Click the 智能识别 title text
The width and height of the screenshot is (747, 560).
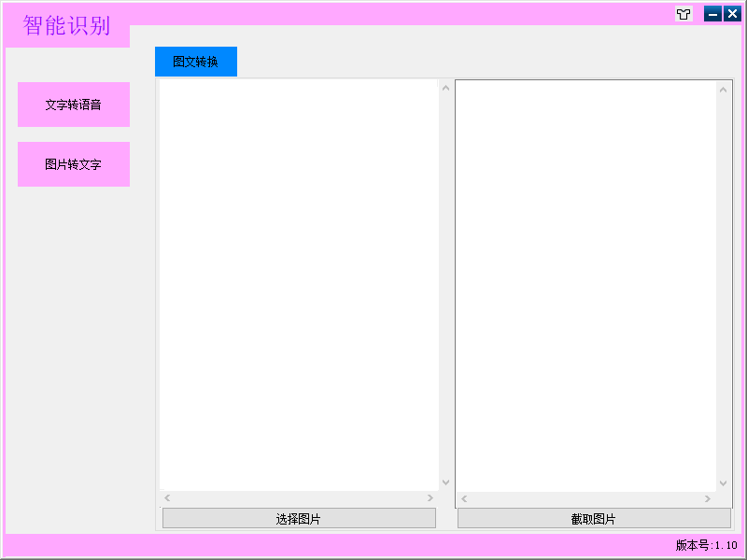point(67,25)
